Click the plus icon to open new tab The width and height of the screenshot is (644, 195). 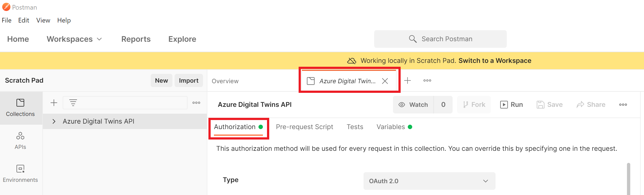tap(408, 80)
